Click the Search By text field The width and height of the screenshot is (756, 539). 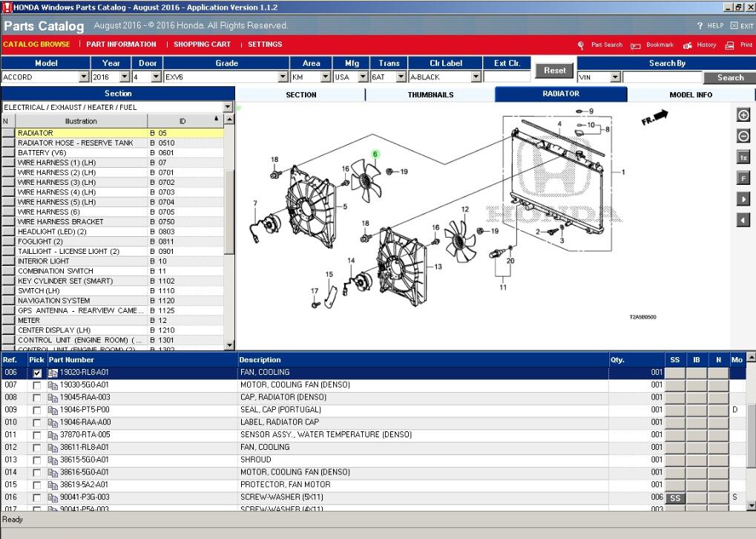coord(662,77)
